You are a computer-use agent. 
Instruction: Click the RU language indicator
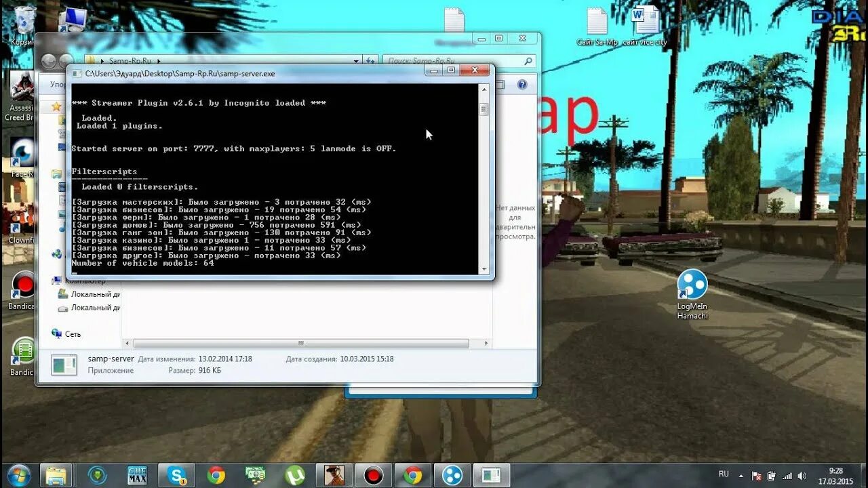pos(724,474)
